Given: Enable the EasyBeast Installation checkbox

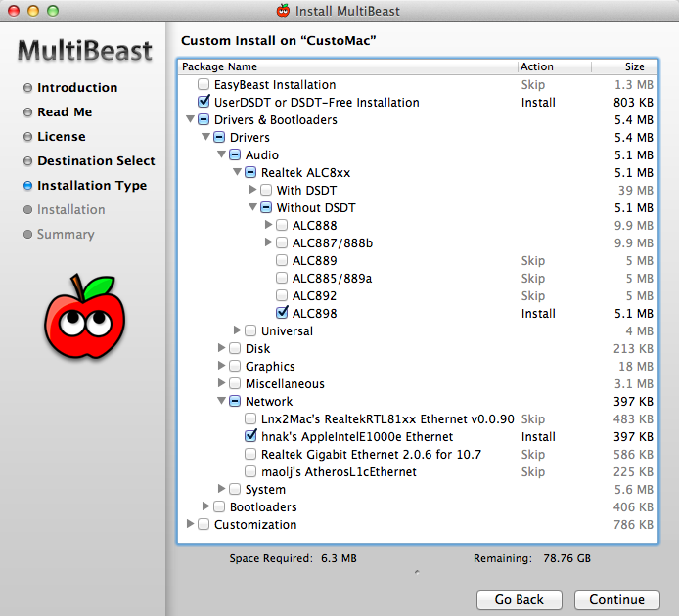Looking at the screenshot, I should click(x=204, y=84).
